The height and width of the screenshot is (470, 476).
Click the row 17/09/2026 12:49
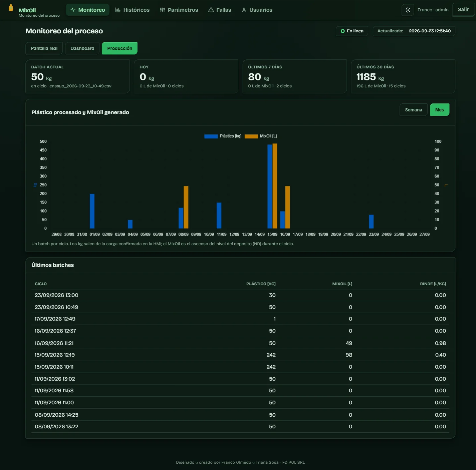click(240, 319)
